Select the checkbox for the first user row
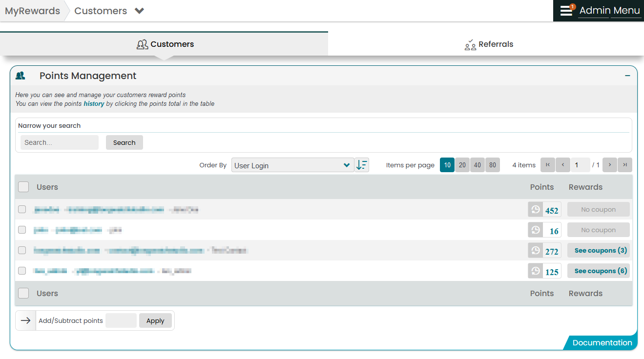644x359 pixels. click(x=22, y=209)
